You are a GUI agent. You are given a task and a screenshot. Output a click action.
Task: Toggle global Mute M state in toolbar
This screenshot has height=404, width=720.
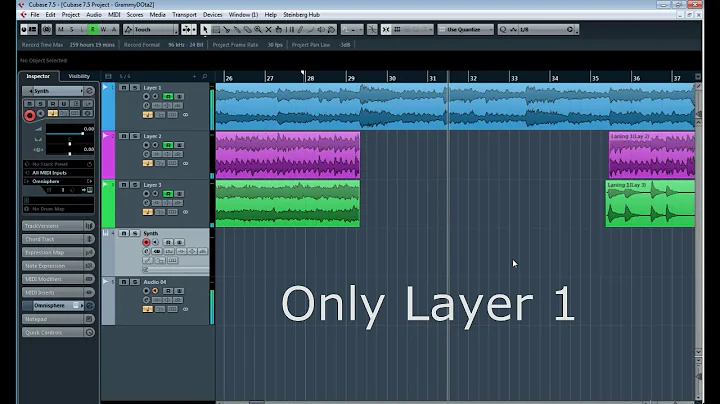coord(61,29)
